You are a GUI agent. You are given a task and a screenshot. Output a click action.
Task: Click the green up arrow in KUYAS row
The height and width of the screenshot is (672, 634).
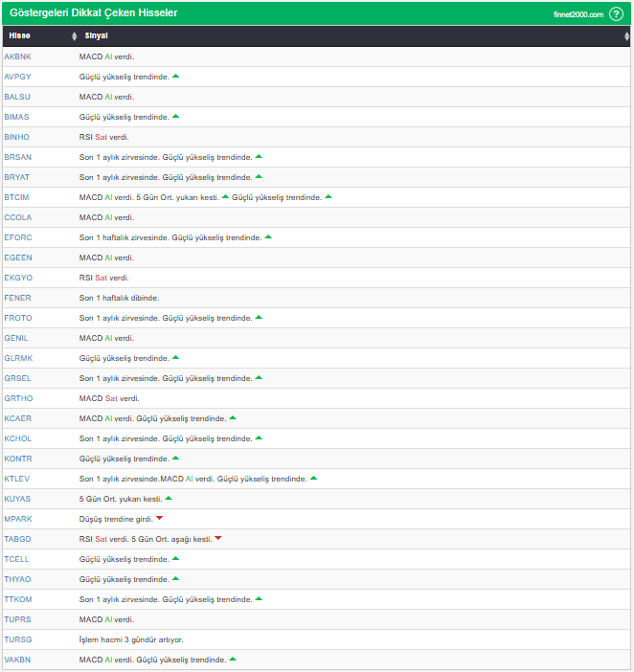169,498
